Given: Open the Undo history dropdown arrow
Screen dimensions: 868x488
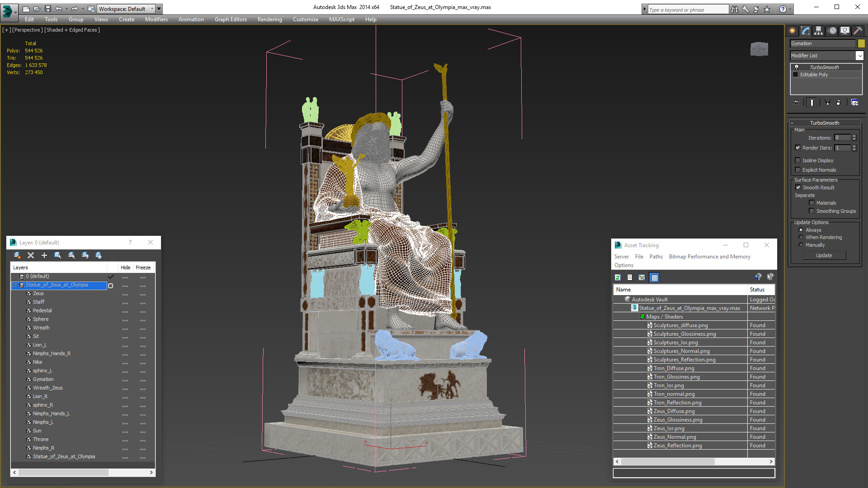Looking at the screenshot, I should (x=66, y=9).
